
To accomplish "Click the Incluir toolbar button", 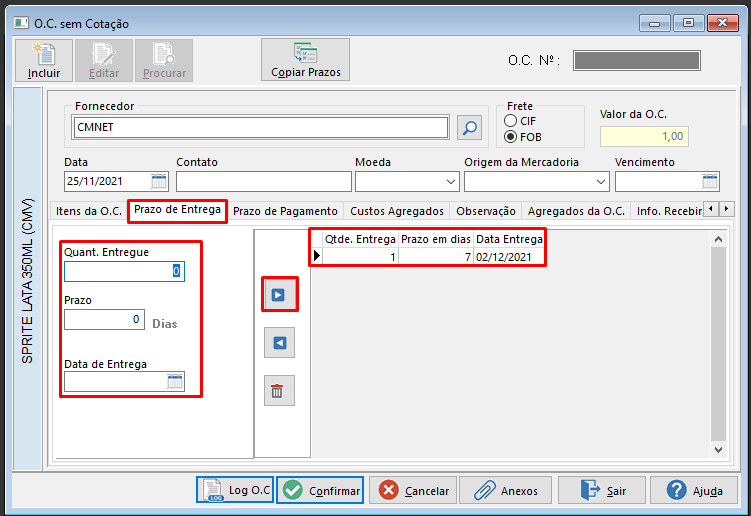I will point(44,60).
